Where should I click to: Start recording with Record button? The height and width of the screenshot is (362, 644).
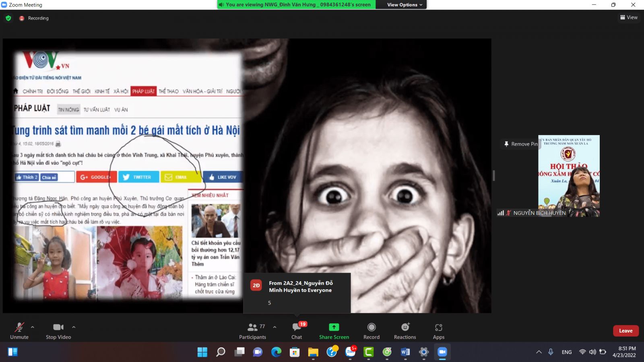pyautogui.click(x=371, y=331)
